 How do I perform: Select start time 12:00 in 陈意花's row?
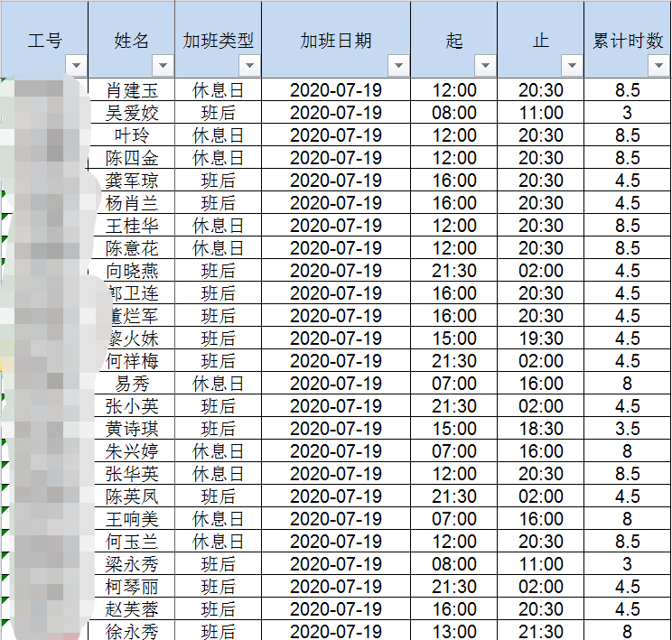(x=453, y=248)
